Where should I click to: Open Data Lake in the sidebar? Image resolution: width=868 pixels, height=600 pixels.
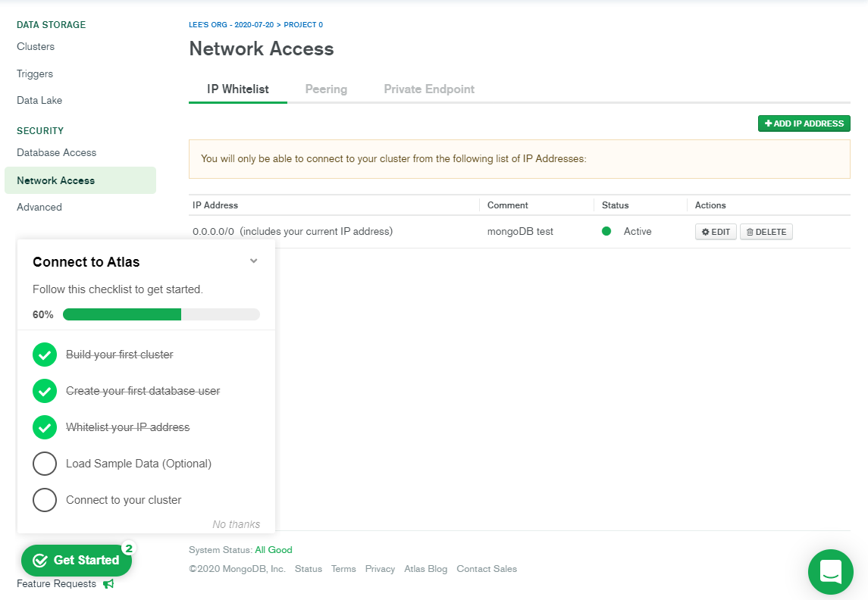point(39,100)
